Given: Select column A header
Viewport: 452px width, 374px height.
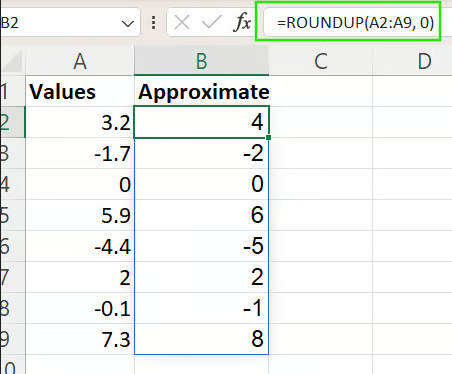Looking at the screenshot, I should 80,61.
